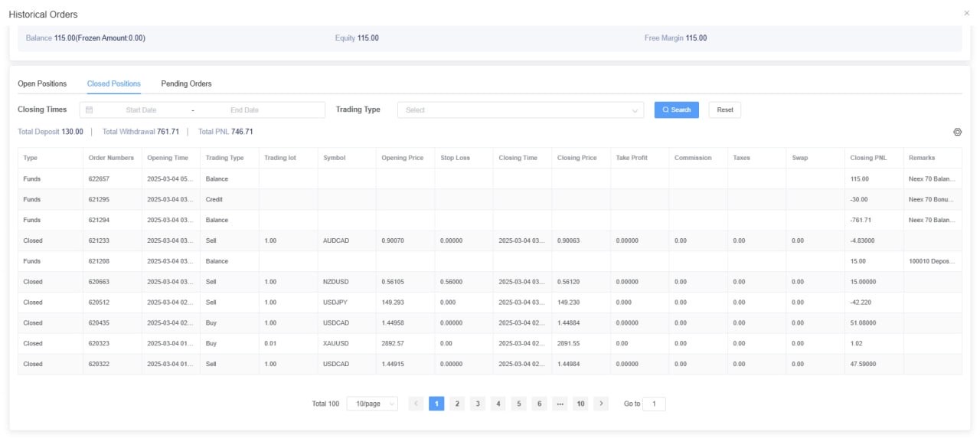
Task: Jump to page 4
Action: pyautogui.click(x=498, y=404)
